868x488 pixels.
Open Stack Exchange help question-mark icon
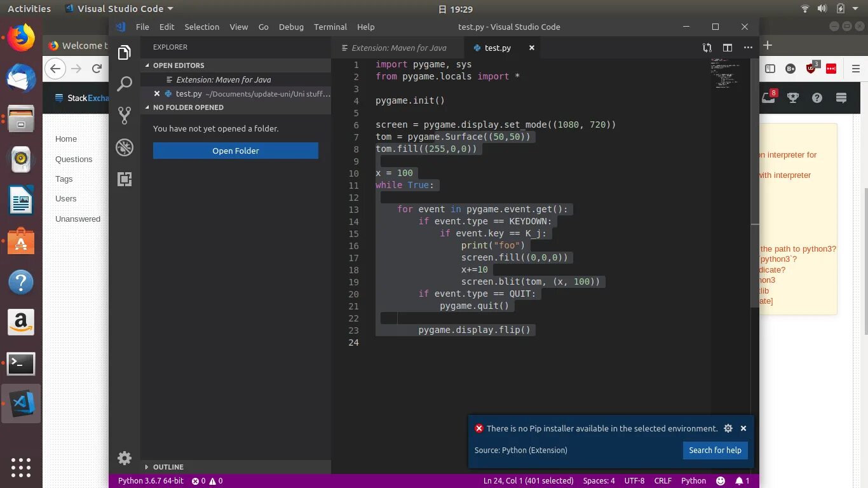point(817,98)
